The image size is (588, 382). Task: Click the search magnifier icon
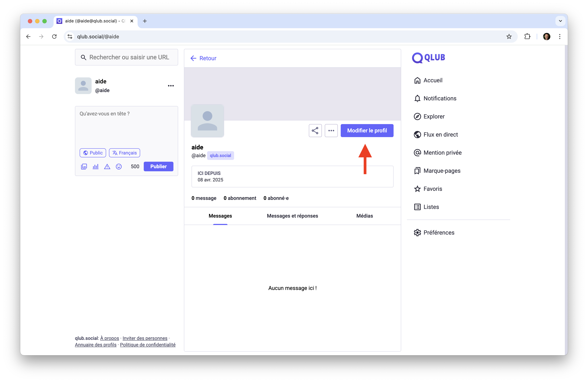[x=83, y=58]
